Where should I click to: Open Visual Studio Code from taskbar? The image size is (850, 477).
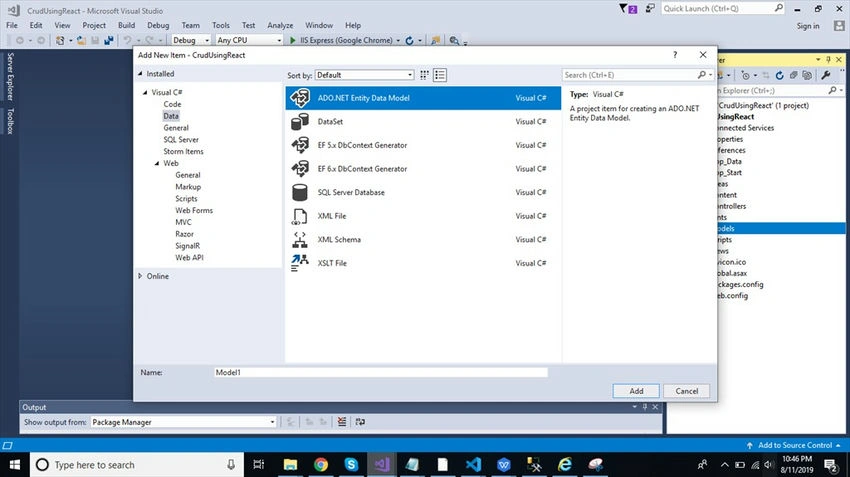pyautogui.click(x=473, y=465)
